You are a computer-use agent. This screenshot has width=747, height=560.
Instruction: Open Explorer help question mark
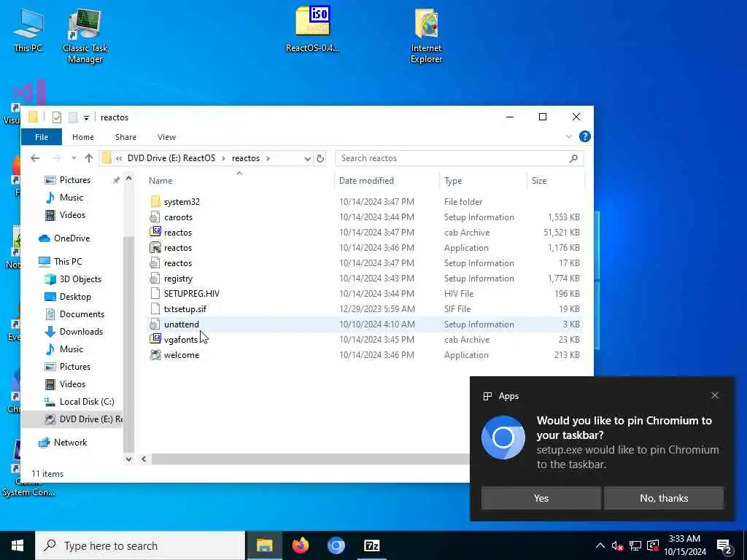584,136
